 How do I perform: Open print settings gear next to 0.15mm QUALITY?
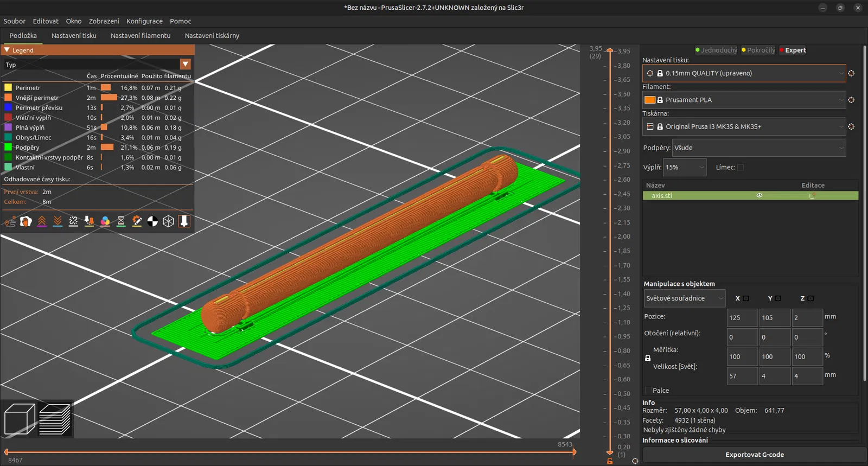click(851, 73)
